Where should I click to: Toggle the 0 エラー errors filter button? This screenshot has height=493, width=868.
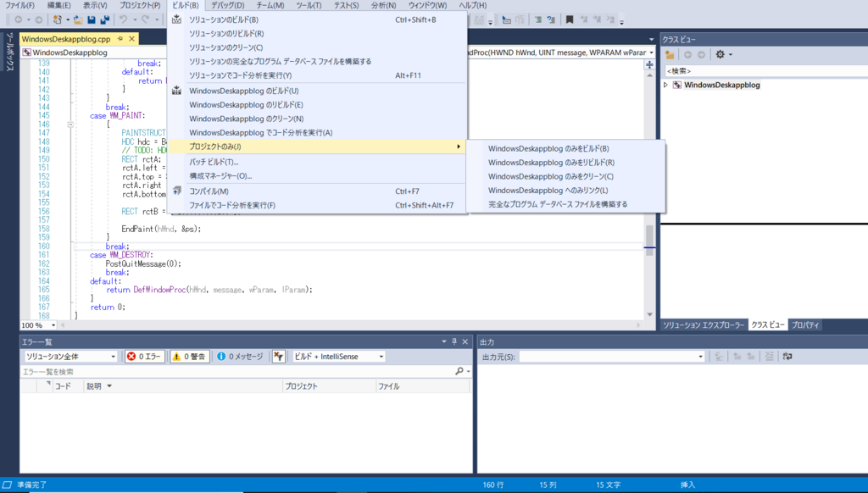click(144, 357)
